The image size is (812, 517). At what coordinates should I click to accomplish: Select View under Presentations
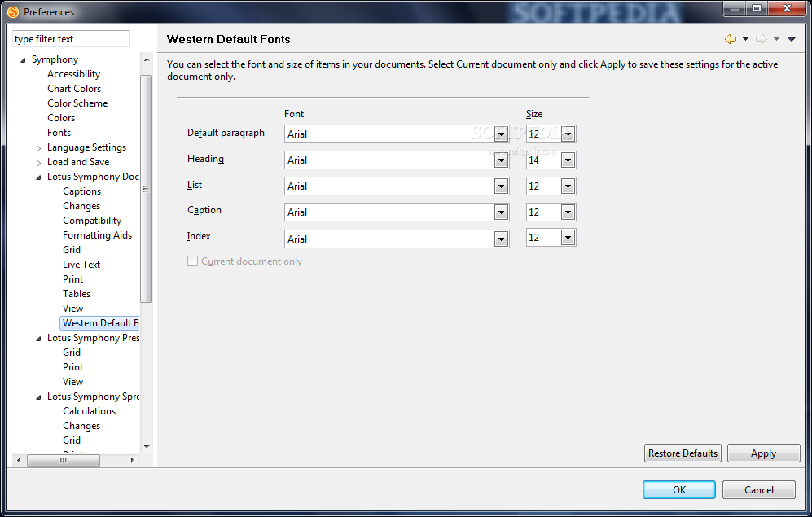coord(72,381)
